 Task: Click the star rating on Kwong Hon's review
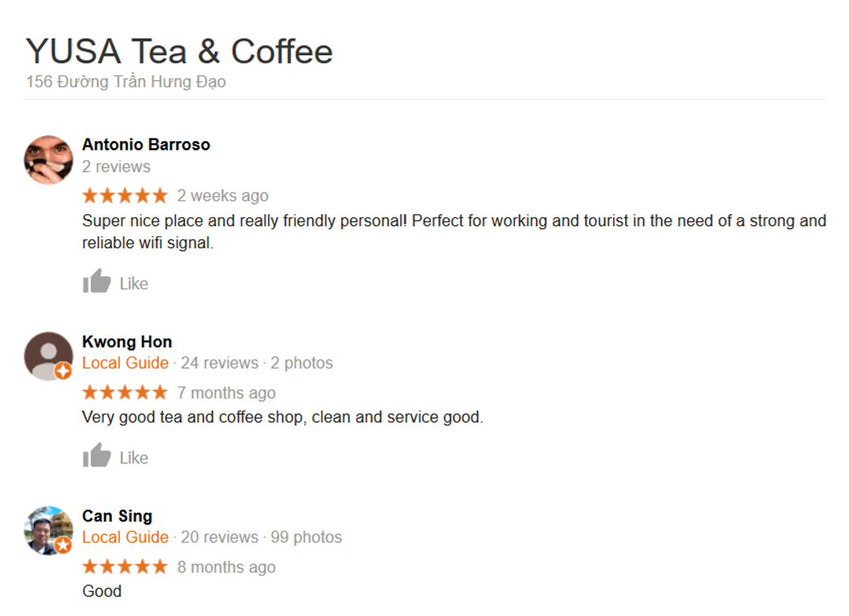coord(125,392)
